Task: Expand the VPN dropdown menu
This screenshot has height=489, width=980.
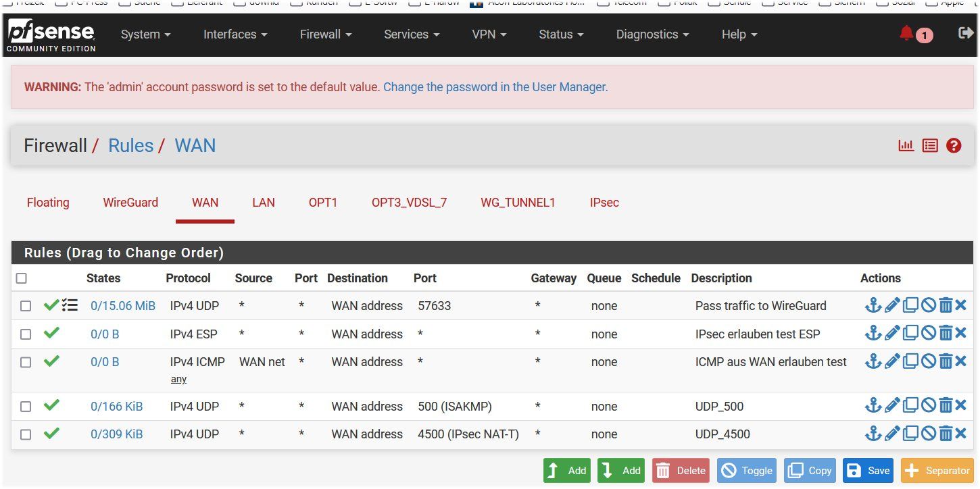Action: coord(489,34)
